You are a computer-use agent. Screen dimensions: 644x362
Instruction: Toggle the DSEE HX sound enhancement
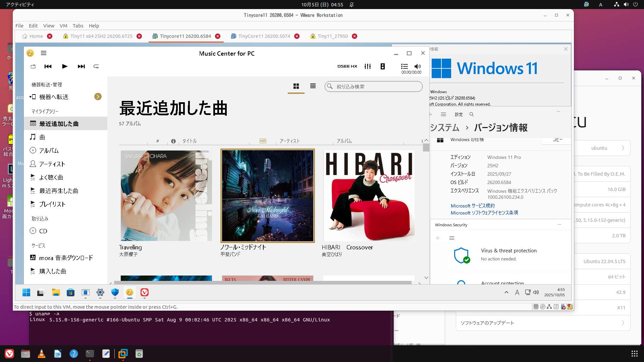[x=347, y=66]
